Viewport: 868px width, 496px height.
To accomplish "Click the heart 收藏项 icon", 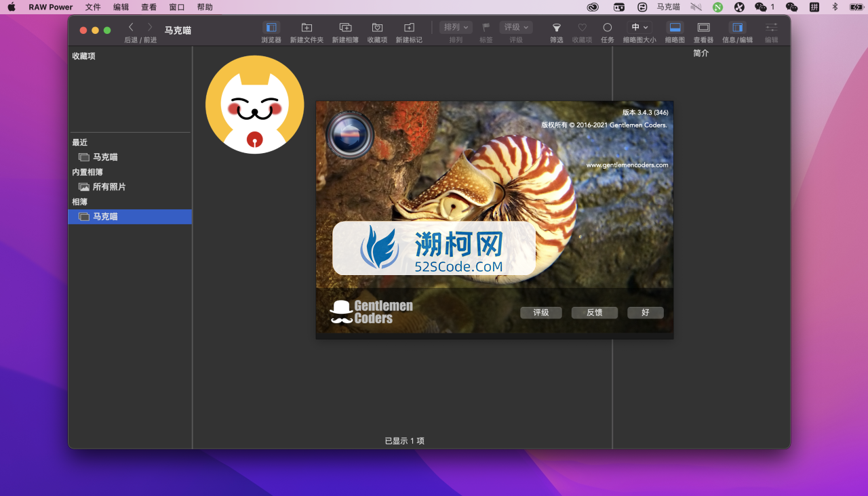I will [582, 28].
